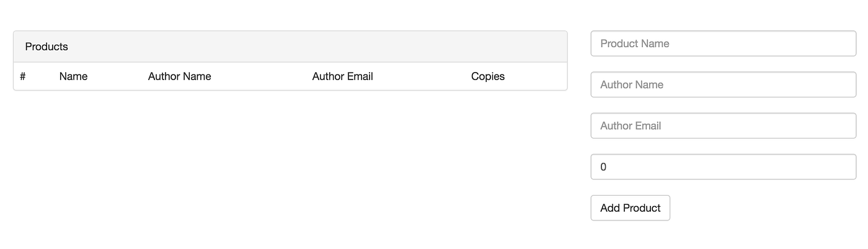Activate the field below Product Name input
868x249 pixels.
pyautogui.click(x=724, y=84)
